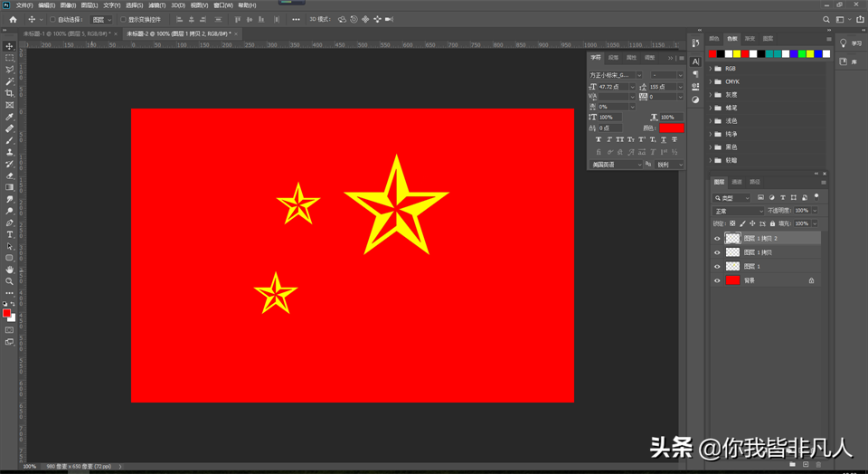
Task: Click the yellow swatch in recent colors
Action: click(x=736, y=53)
